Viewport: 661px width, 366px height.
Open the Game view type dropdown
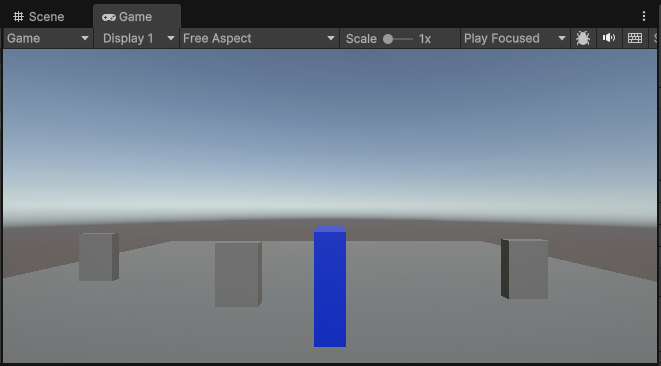(48, 38)
